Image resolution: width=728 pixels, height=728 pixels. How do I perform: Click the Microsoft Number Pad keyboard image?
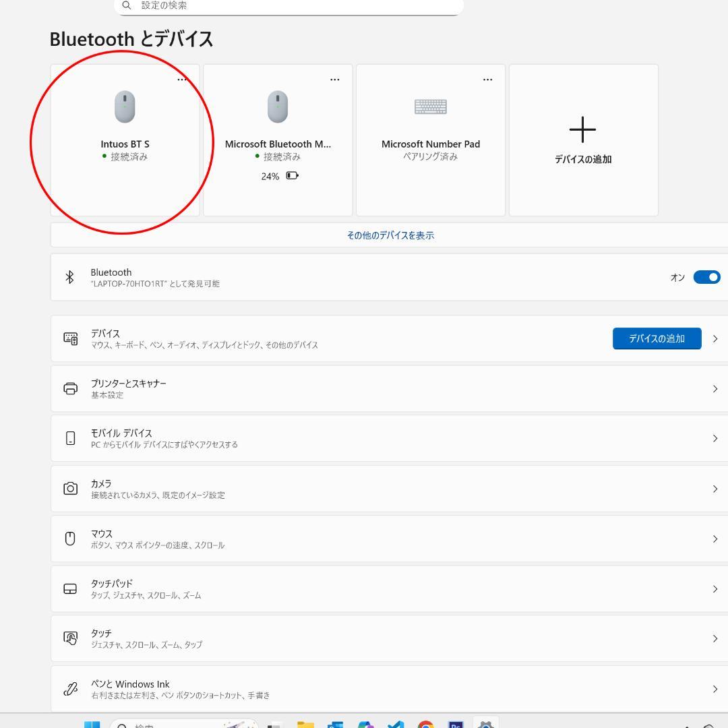pos(430,107)
